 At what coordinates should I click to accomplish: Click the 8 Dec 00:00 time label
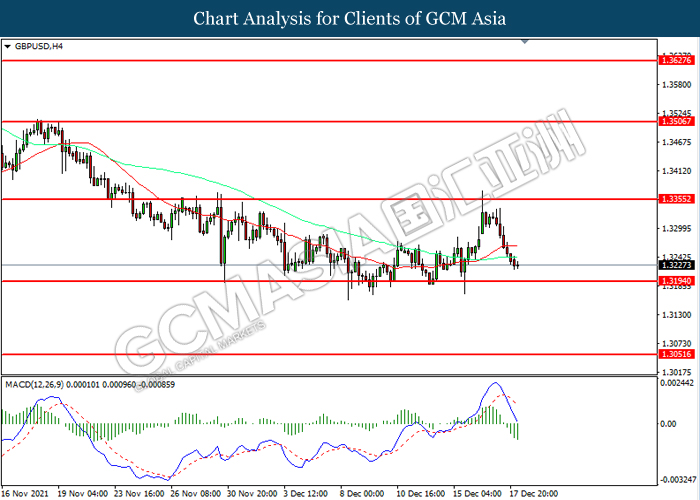coord(362,493)
